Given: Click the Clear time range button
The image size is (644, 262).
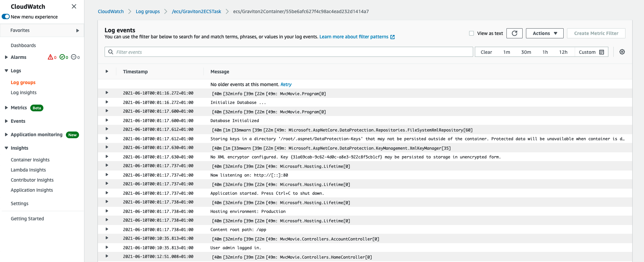Looking at the screenshot, I should click(x=486, y=52).
